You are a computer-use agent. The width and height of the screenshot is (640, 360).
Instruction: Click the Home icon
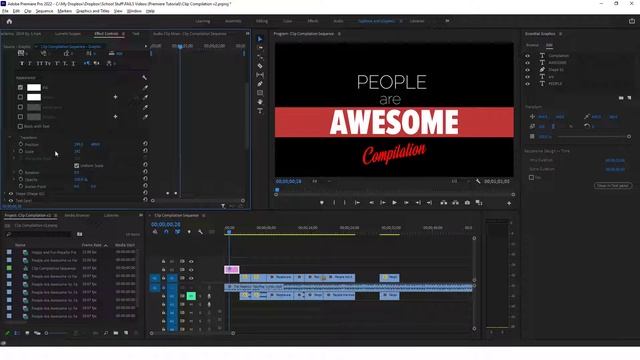pyautogui.click(x=9, y=21)
